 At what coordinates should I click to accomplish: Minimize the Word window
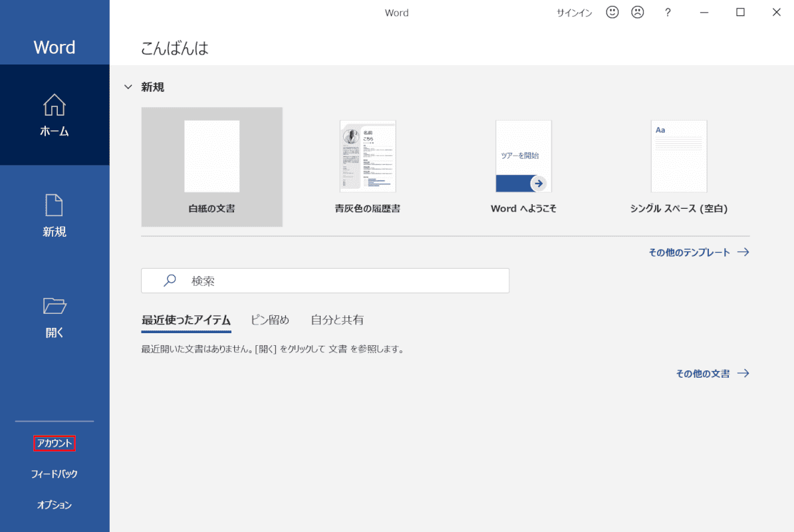[x=704, y=12]
